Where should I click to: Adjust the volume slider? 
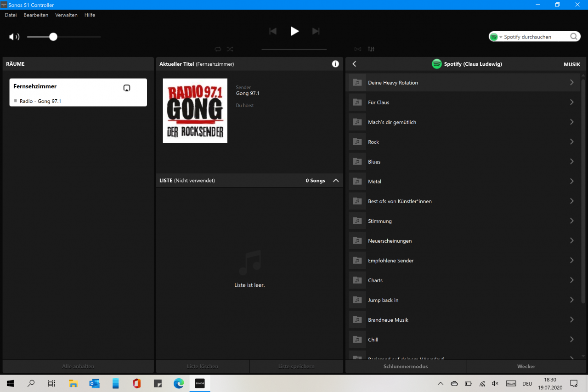[x=64, y=37]
